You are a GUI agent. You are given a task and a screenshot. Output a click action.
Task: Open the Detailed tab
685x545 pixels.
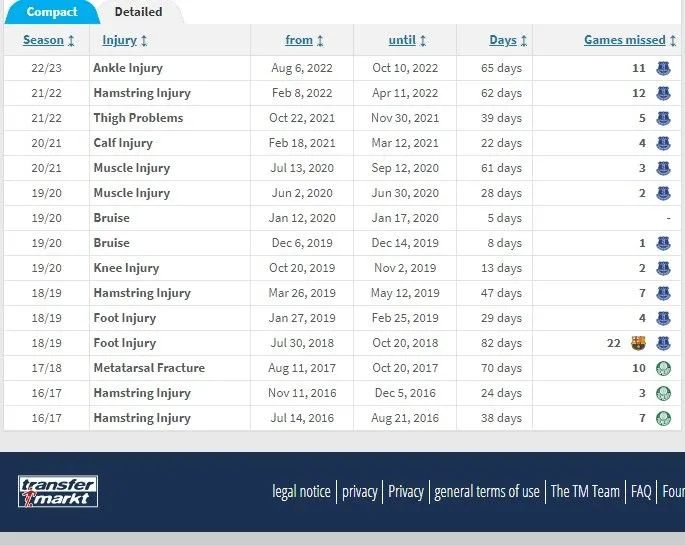138,12
